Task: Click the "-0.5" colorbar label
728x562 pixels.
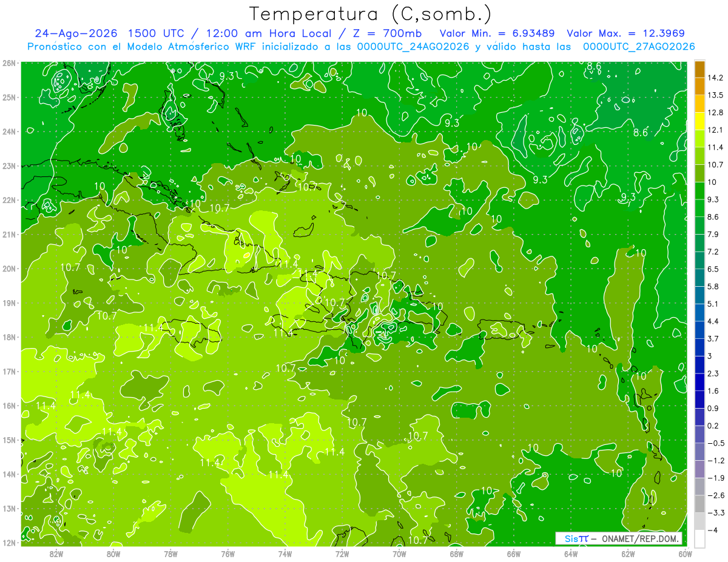Action: [x=716, y=443]
